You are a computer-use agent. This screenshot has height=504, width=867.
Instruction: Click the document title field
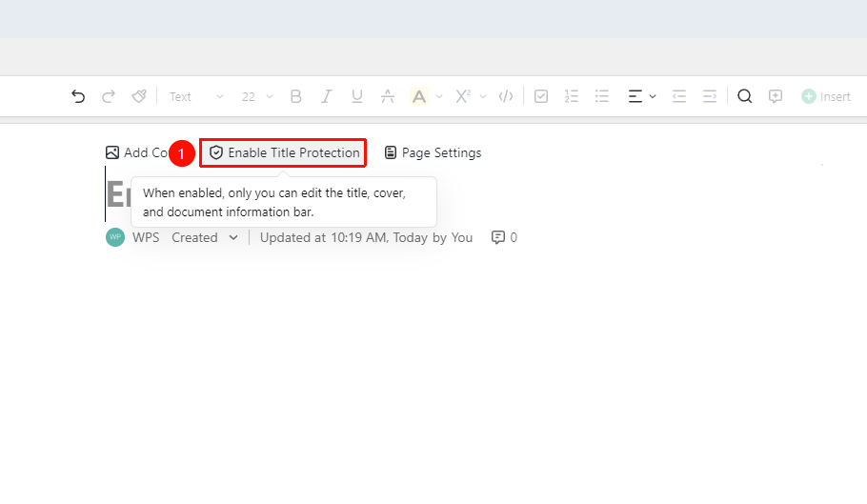[118, 194]
